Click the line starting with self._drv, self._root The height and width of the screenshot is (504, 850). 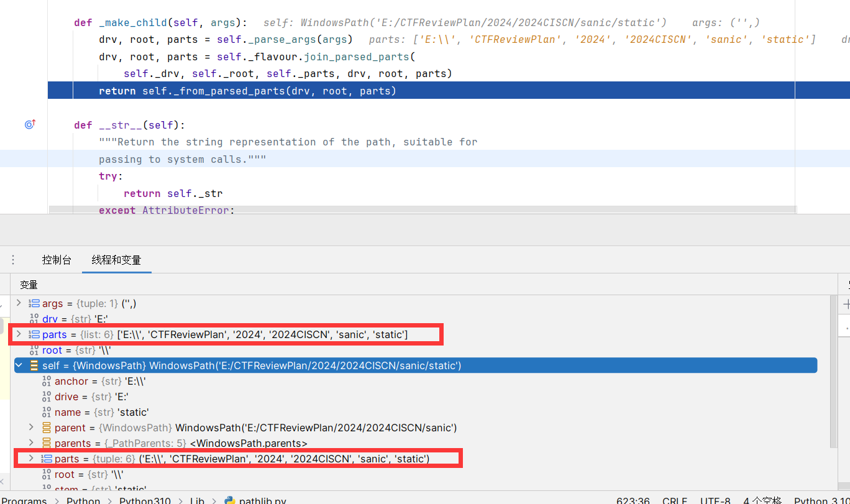(x=288, y=73)
